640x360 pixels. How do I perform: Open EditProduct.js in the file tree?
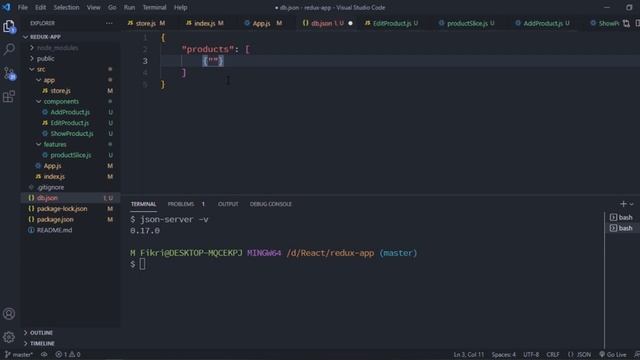[71, 123]
